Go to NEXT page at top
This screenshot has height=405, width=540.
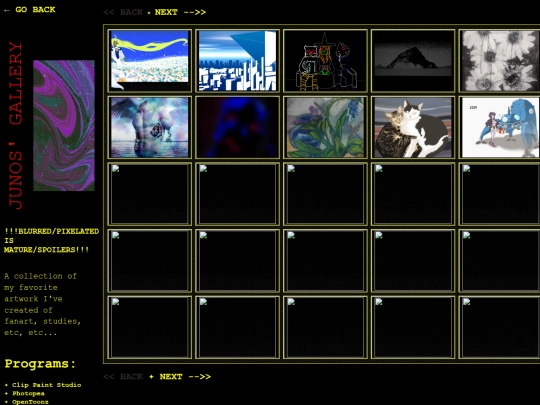180,12
